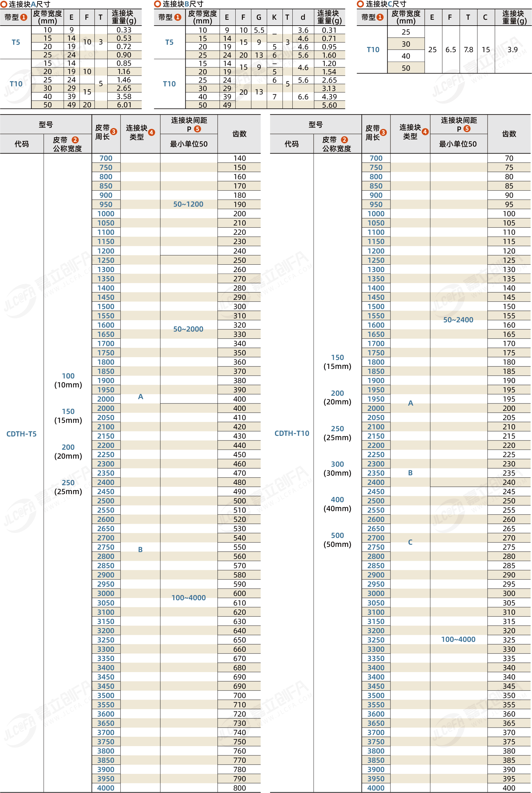Select the CDTH-T10 model code
This screenshot has height=793, width=532.
click(292, 433)
